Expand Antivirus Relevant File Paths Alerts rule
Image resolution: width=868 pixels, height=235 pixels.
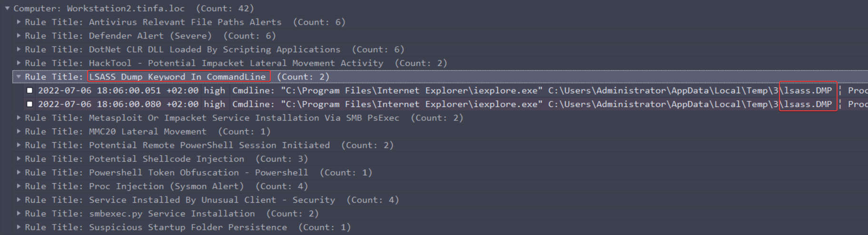(19, 22)
